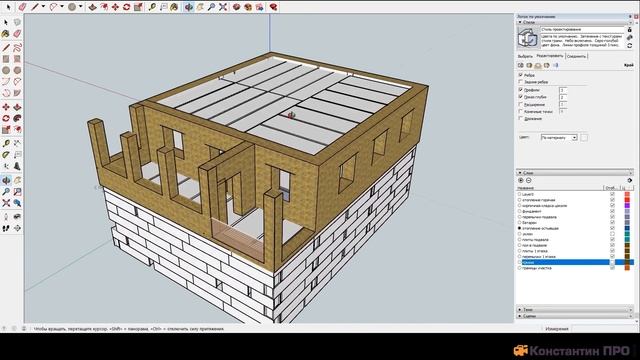Select the Position Camera tool in left toolbar

6,217
